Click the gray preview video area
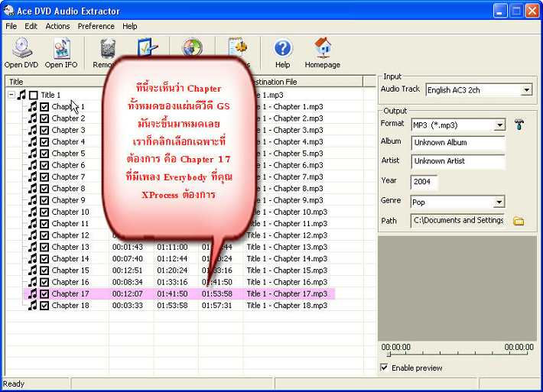The width and height of the screenshot is (543, 392). [x=457, y=288]
